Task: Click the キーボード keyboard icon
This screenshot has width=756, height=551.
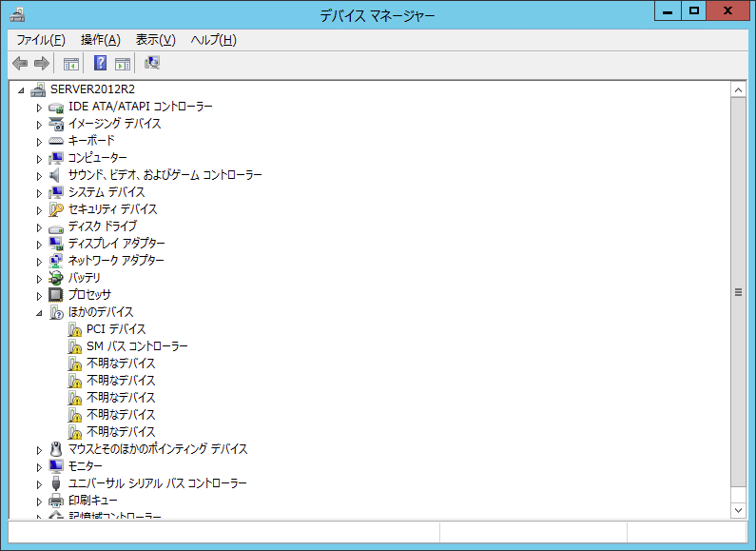Action: 56,141
